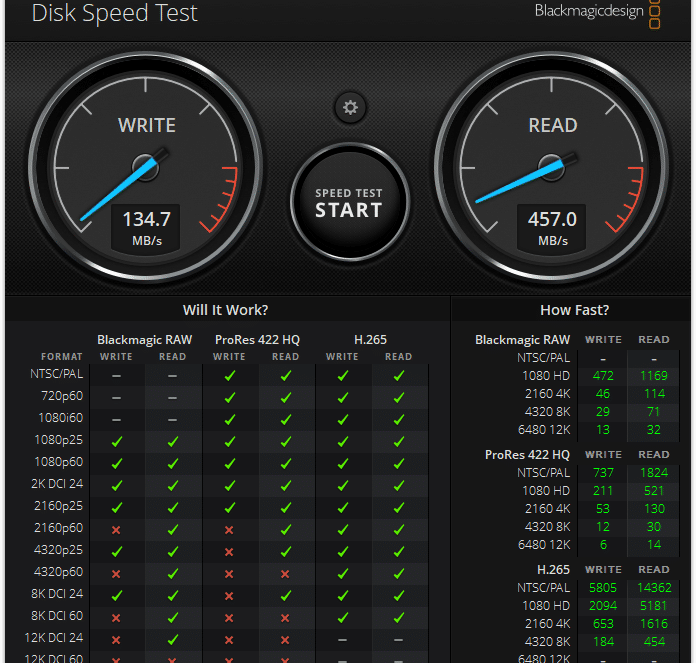
Task: Click the 8K DCI 24 ProRes 422 HQ read checkmark
Action: point(286,595)
